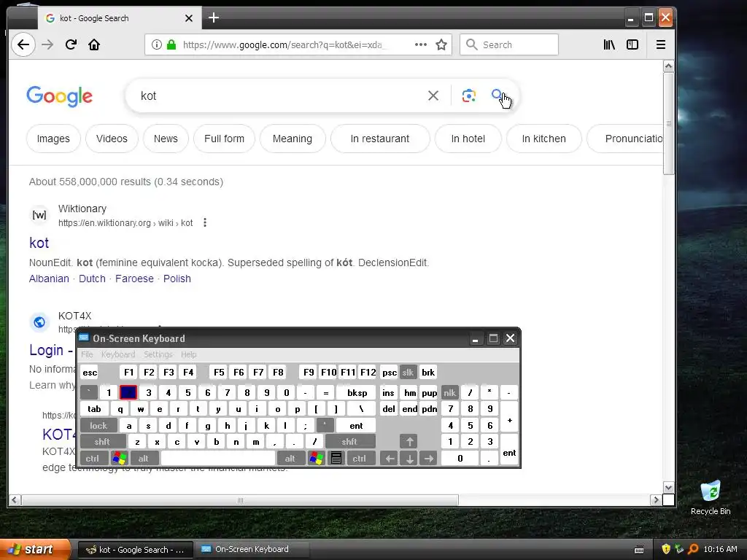Viewport: 747px width, 560px height.
Task: Click the horizontal scrollbar right arrow
Action: pos(656,500)
